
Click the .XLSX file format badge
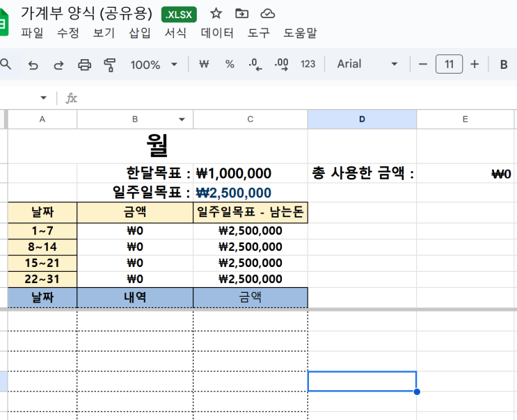pyautogui.click(x=179, y=15)
